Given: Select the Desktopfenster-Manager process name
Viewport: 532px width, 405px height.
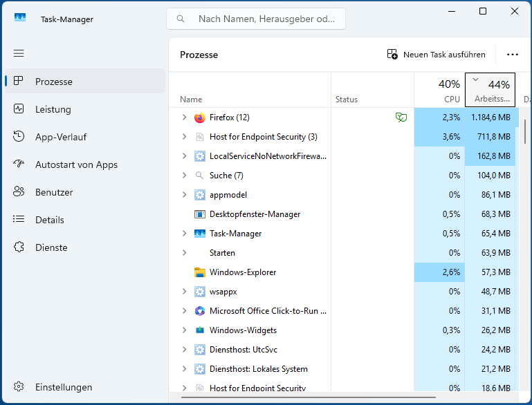Looking at the screenshot, I should [255, 214].
